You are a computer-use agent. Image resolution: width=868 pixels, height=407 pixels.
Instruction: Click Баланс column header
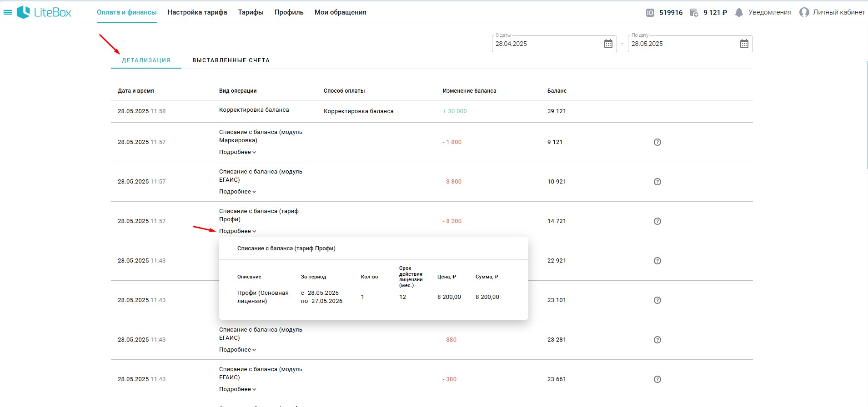click(557, 91)
